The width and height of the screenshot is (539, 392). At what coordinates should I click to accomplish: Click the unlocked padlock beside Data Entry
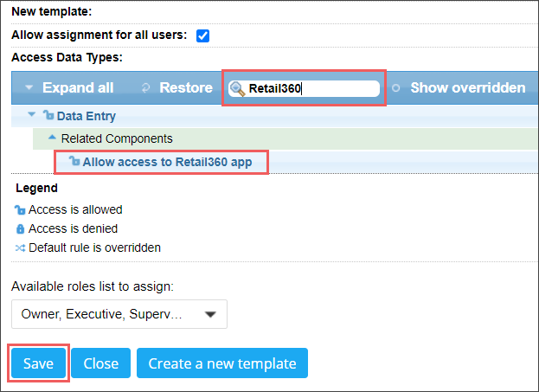click(48, 115)
